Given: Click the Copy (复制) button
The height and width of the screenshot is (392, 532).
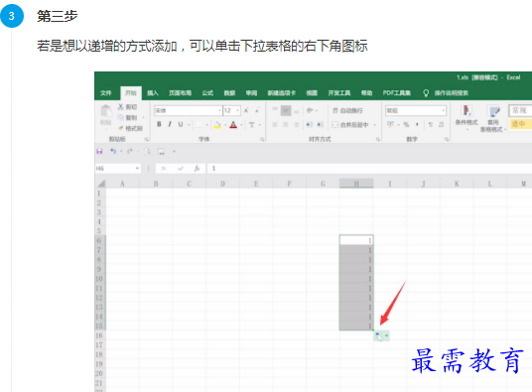Looking at the screenshot, I should coord(127,117).
